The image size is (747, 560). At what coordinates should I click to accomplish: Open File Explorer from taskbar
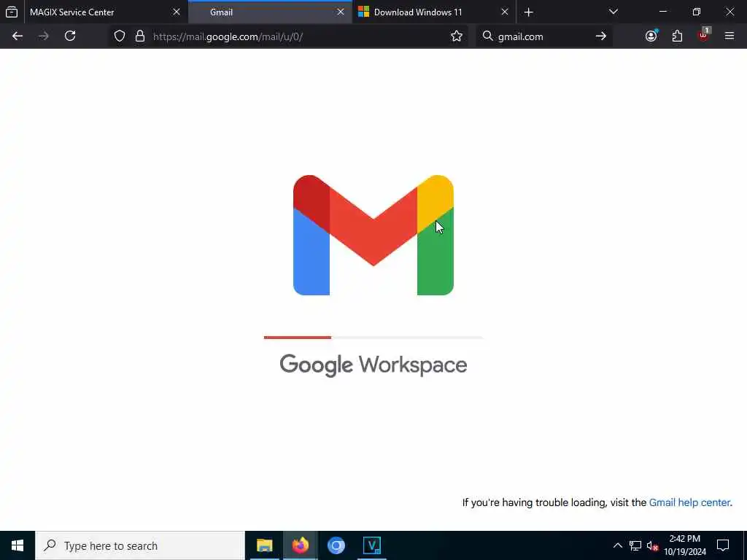click(264, 545)
